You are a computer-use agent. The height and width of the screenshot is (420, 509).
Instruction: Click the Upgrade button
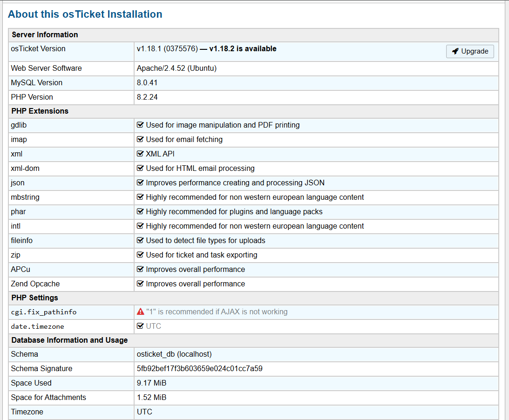470,51
